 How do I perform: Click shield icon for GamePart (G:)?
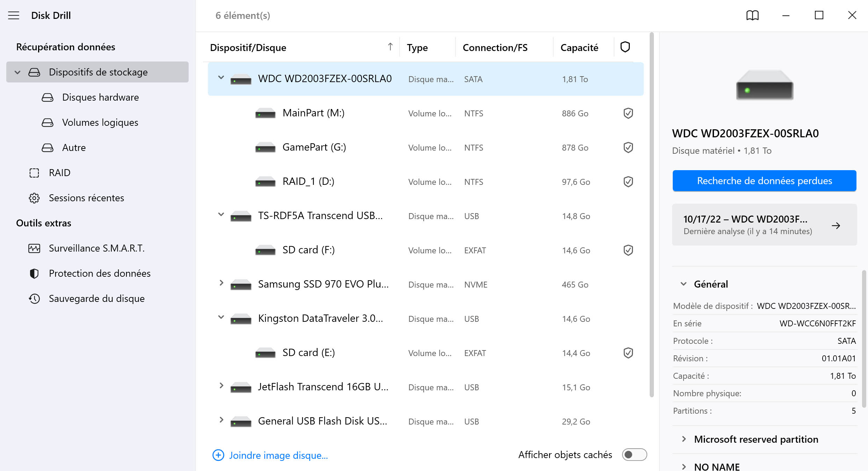628,147
